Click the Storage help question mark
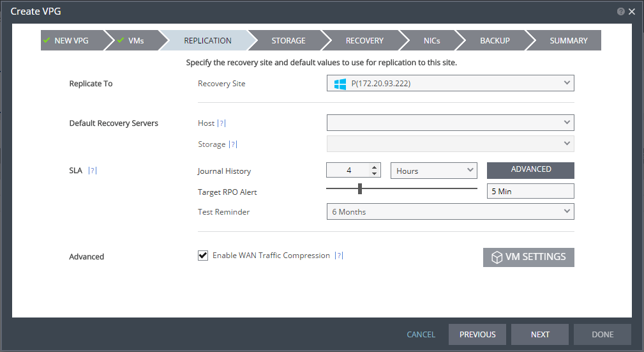This screenshot has height=352, width=644. (233, 144)
